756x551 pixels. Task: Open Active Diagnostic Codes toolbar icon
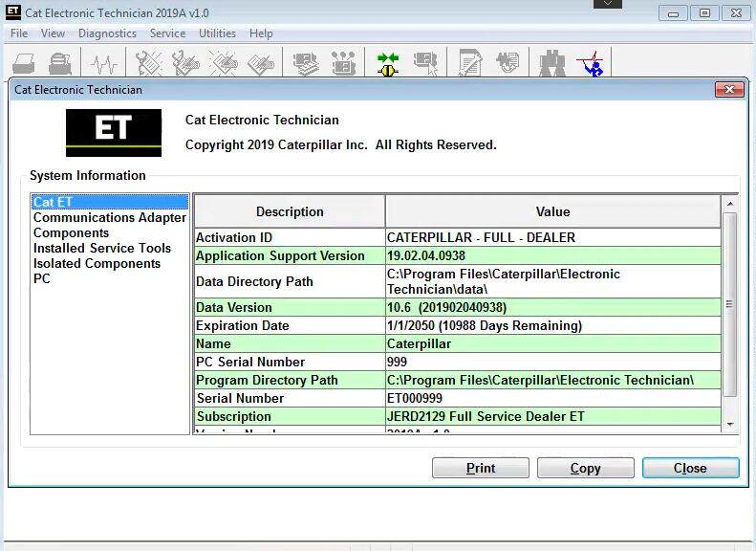point(148,63)
